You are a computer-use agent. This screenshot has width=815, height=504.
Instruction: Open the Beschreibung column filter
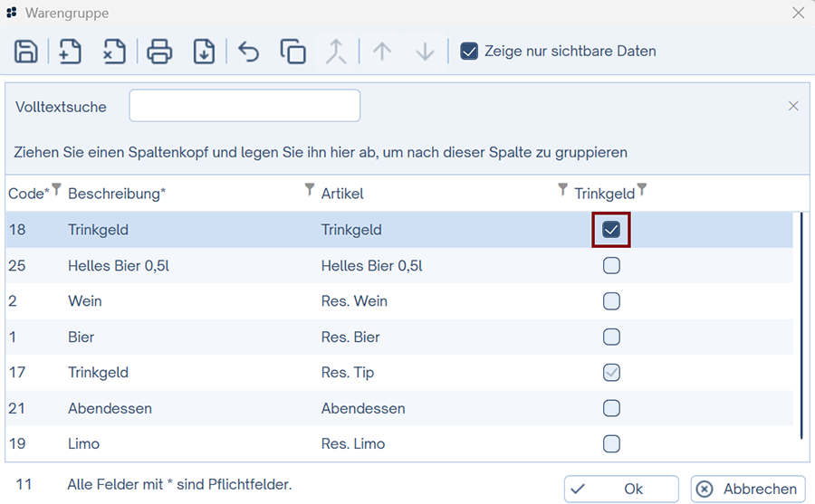310,190
